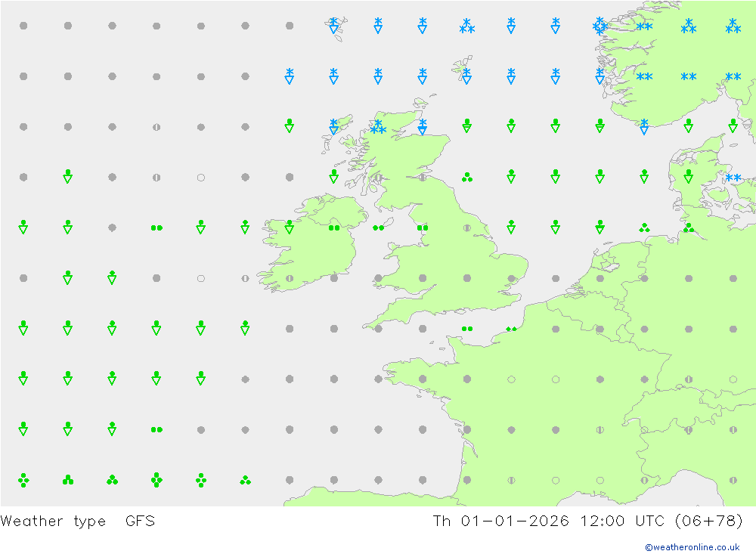This screenshot has width=756, height=554.
Task: Click the green shower symbol over Denmark's Jutland
Action: point(689,176)
